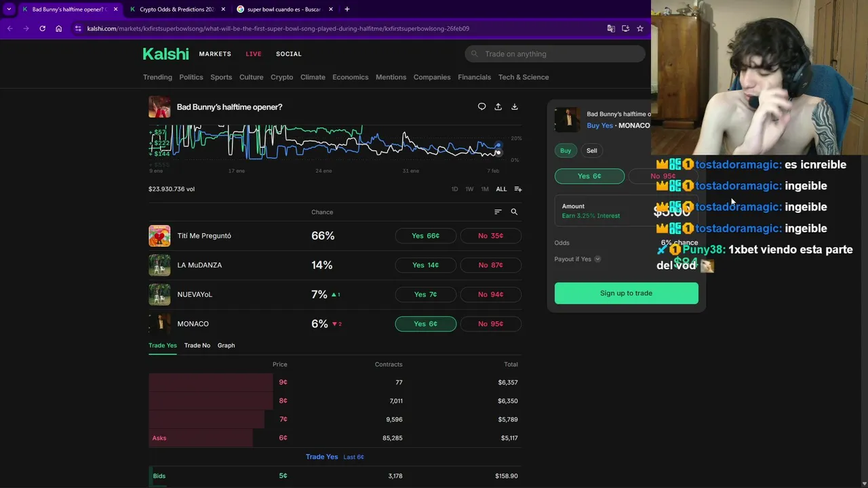Open a new browser tab
Image resolution: width=868 pixels, height=488 pixels.
[x=347, y=9]
